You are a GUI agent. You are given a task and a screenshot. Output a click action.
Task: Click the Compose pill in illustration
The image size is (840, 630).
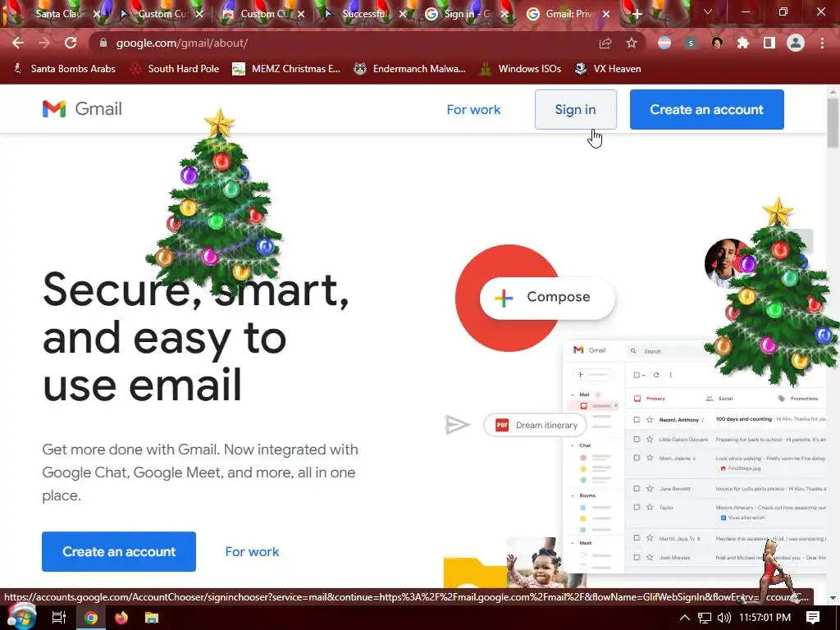pyautogui.click(x=547, y=297)
